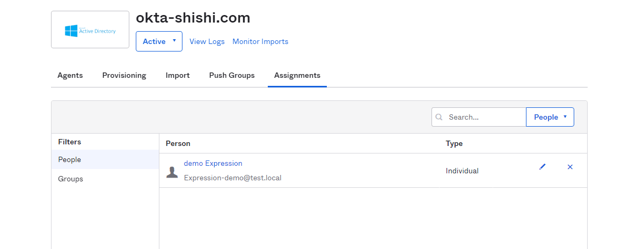Remove demo Expression assignment with X icon
644x249 pixels.
tap(570, 167)
